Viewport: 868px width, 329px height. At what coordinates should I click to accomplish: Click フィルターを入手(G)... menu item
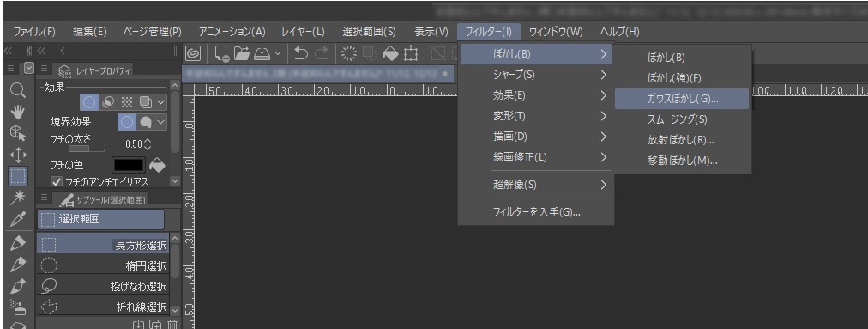click(x=536, y=212)
